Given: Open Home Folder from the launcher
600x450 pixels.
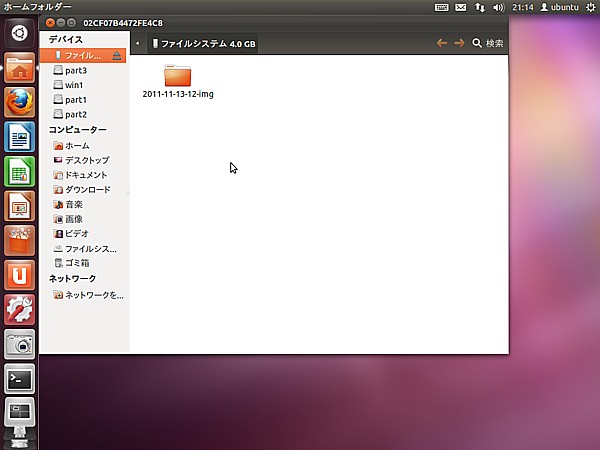Looking at the screenshot, I should (x=19, y=68).
